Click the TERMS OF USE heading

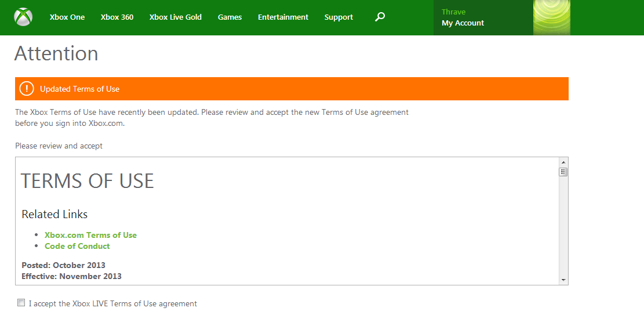(x=88, y=181)
